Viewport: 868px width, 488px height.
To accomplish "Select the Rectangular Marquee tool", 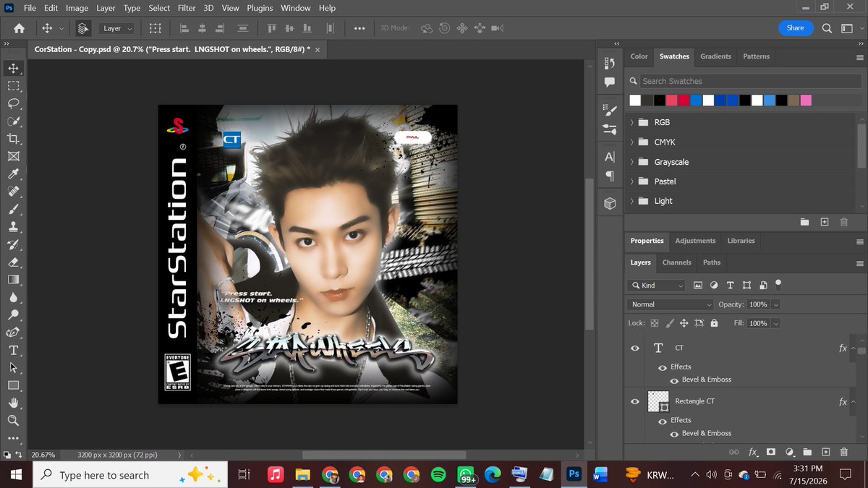I will point(13,85).
